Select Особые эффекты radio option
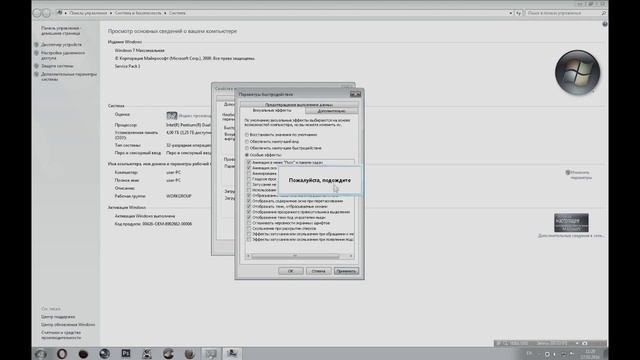 (247, 155)
